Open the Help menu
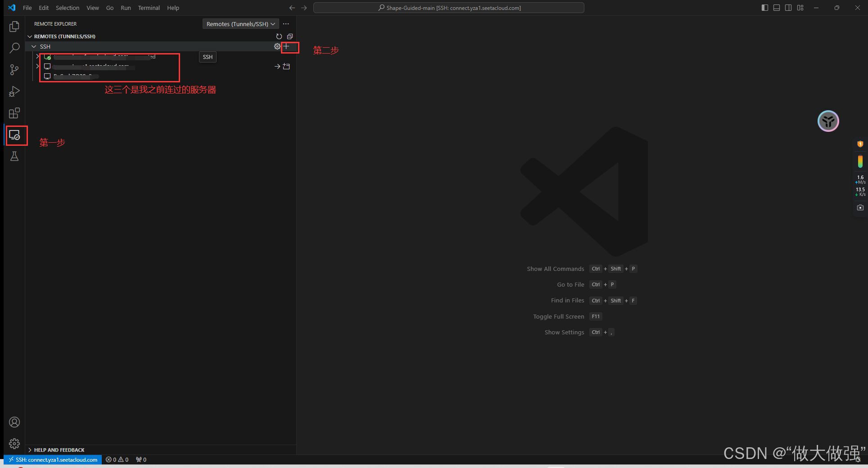 tap(173, 8)
